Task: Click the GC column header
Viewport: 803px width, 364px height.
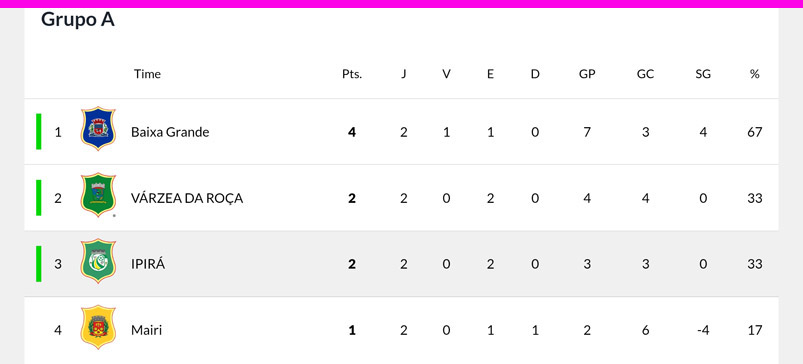Action: 645,74
